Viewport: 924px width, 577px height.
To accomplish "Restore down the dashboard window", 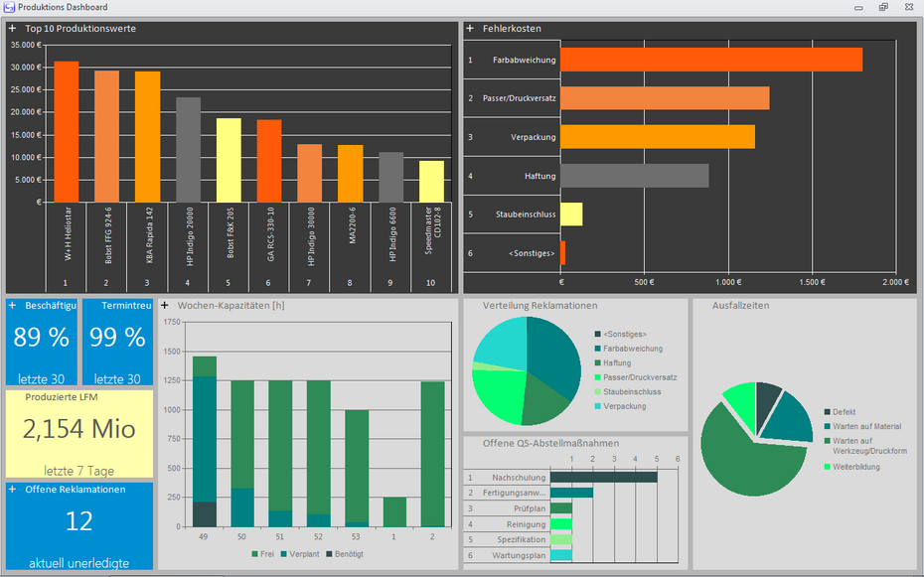I will [883, 7].
